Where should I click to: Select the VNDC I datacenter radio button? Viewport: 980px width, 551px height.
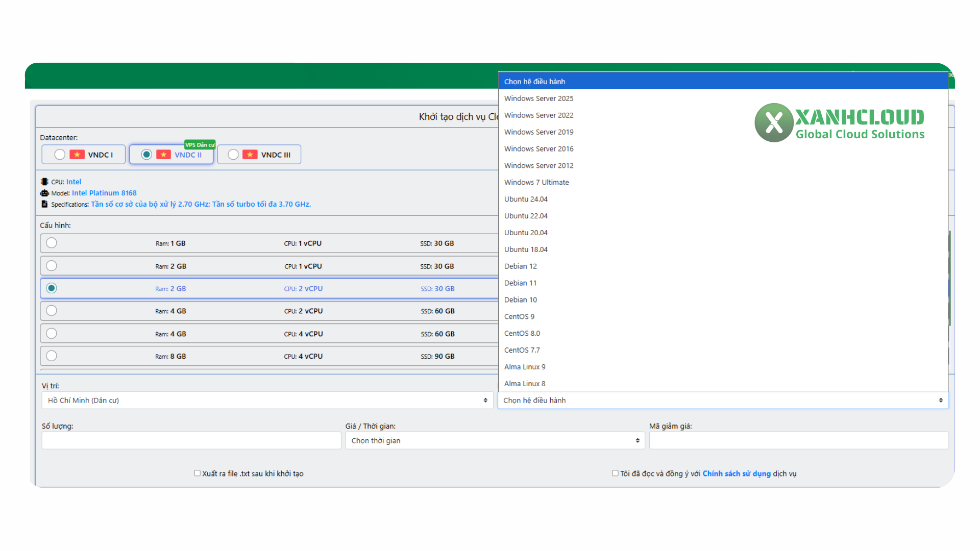click(60, 155)
